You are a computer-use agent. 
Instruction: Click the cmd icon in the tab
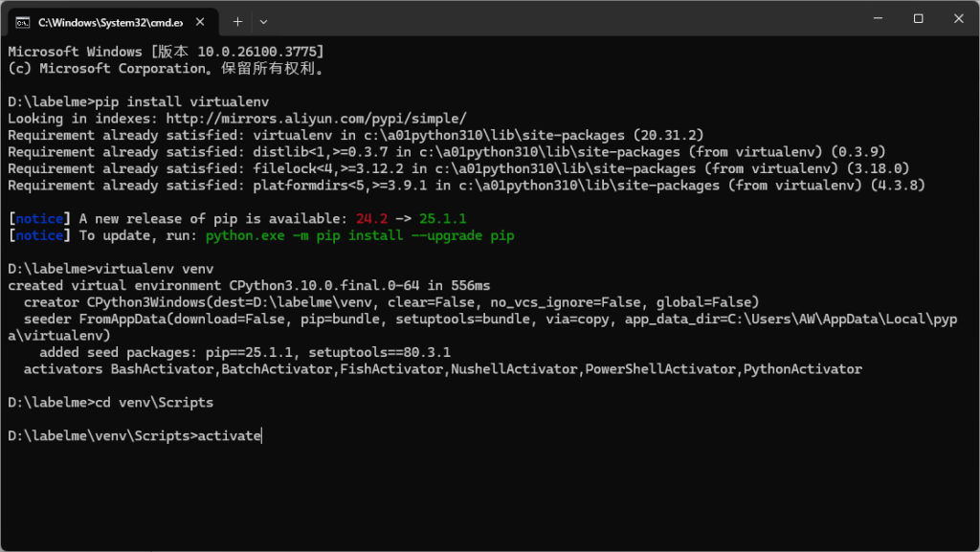[23, 22]
